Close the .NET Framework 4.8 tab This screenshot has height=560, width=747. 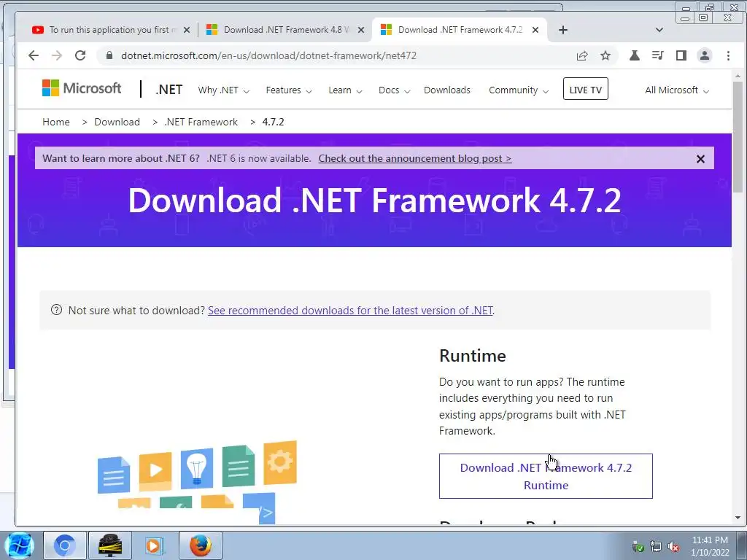pyautogui.click(x=361, y=30)
